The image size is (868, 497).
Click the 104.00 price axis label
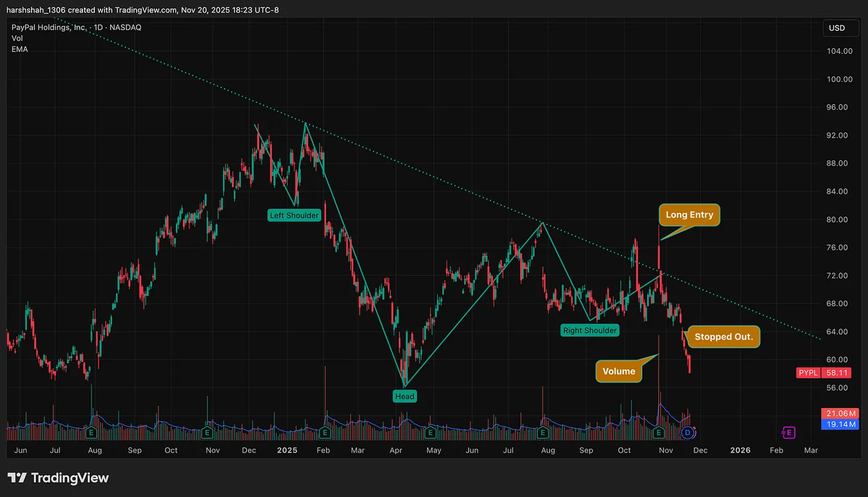tap(838, 51)
